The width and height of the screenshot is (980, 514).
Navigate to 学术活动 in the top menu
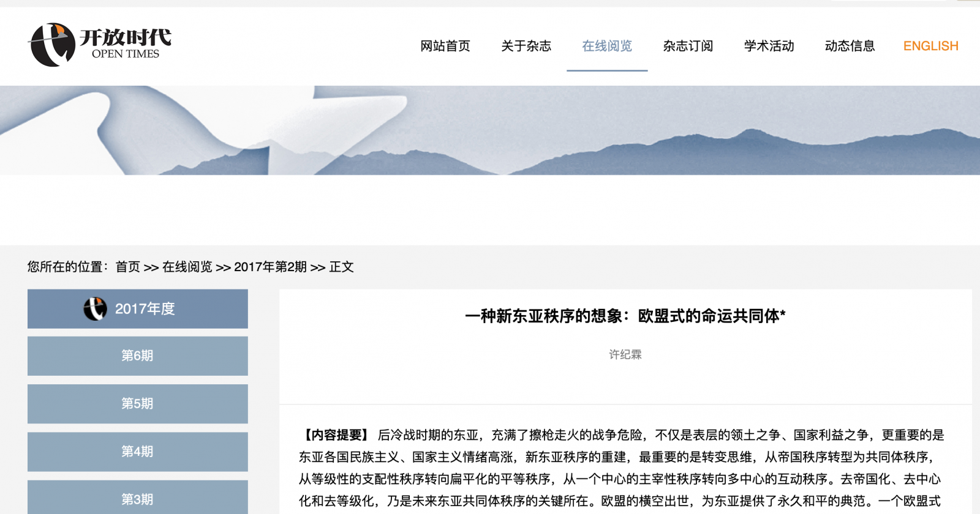coord(769,46)
